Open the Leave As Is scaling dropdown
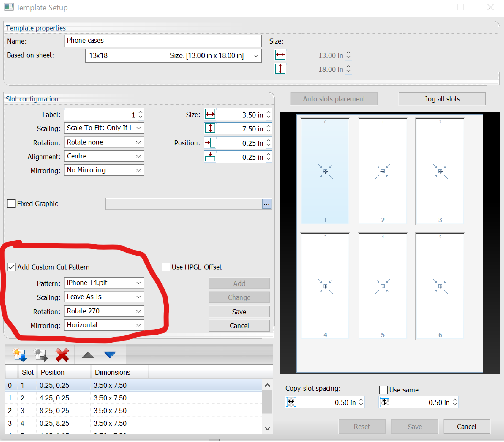504x442 pixels. (104, 297)
